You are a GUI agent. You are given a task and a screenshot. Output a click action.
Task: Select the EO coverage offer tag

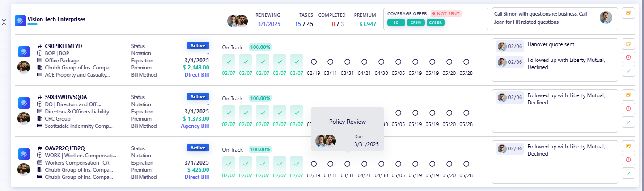[x=396, y=22]
